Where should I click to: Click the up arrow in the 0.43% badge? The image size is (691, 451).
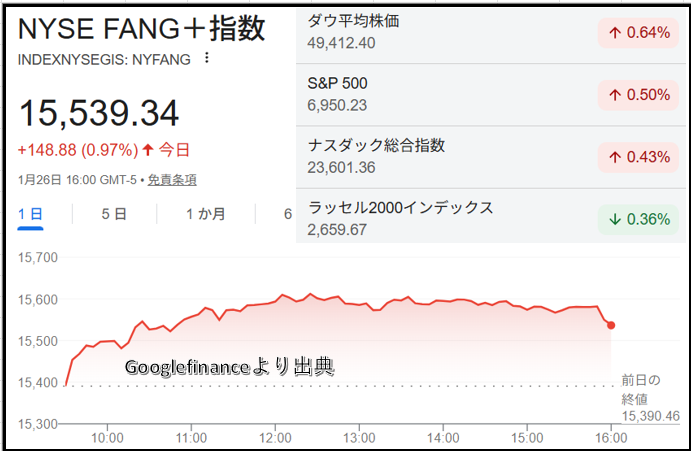tap(615, 157)
